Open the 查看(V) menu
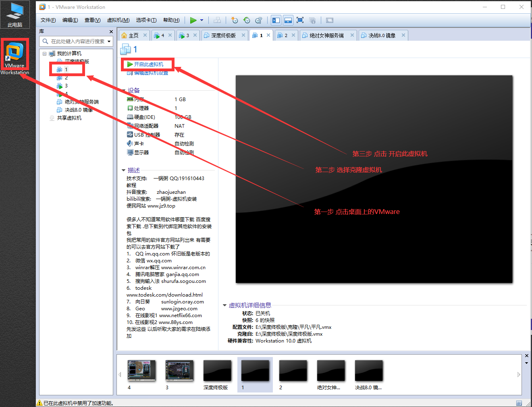 pyautogui.click(x=92, y=20)
